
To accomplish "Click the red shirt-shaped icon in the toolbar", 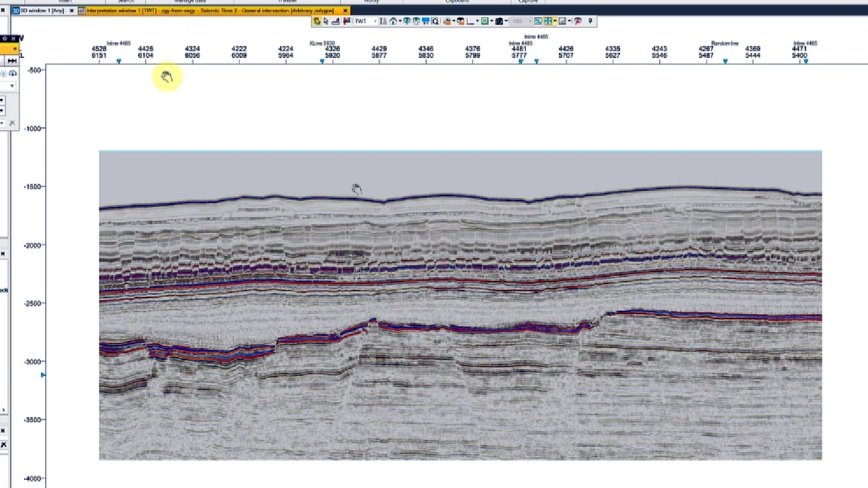I will pyautogui.click(x=577, y=21).
